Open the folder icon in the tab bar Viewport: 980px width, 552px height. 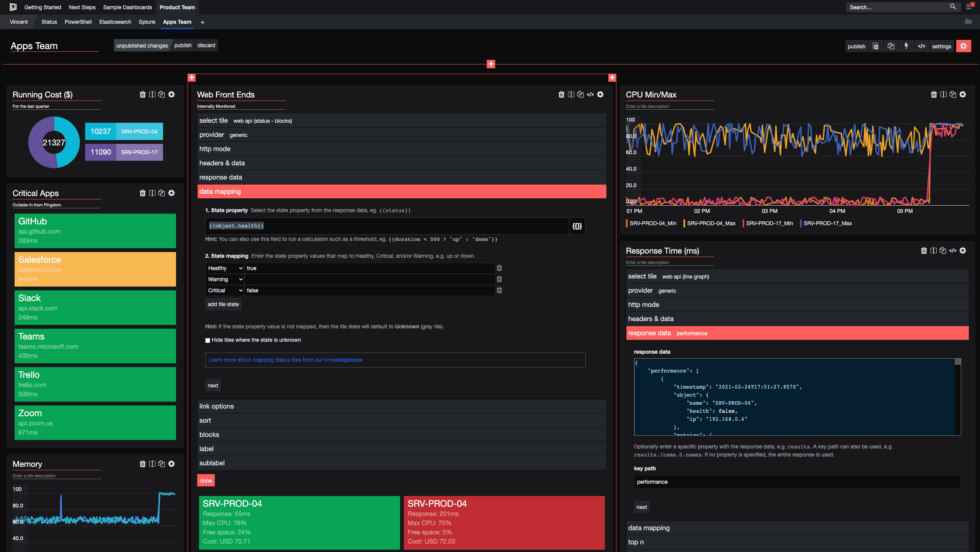[968, 22]
